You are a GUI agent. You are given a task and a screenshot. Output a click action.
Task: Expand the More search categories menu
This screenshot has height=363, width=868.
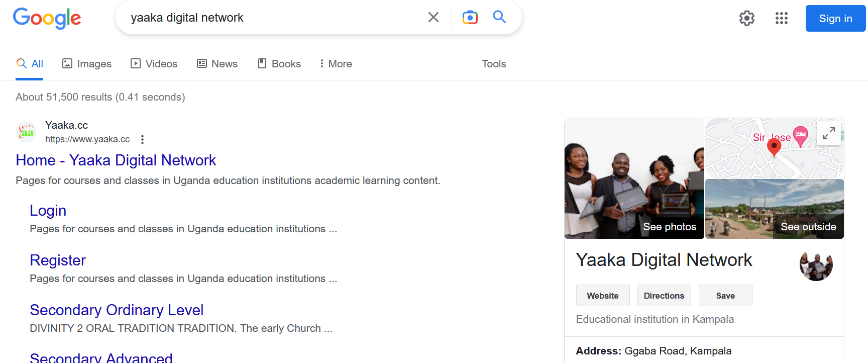coord(335,64)
